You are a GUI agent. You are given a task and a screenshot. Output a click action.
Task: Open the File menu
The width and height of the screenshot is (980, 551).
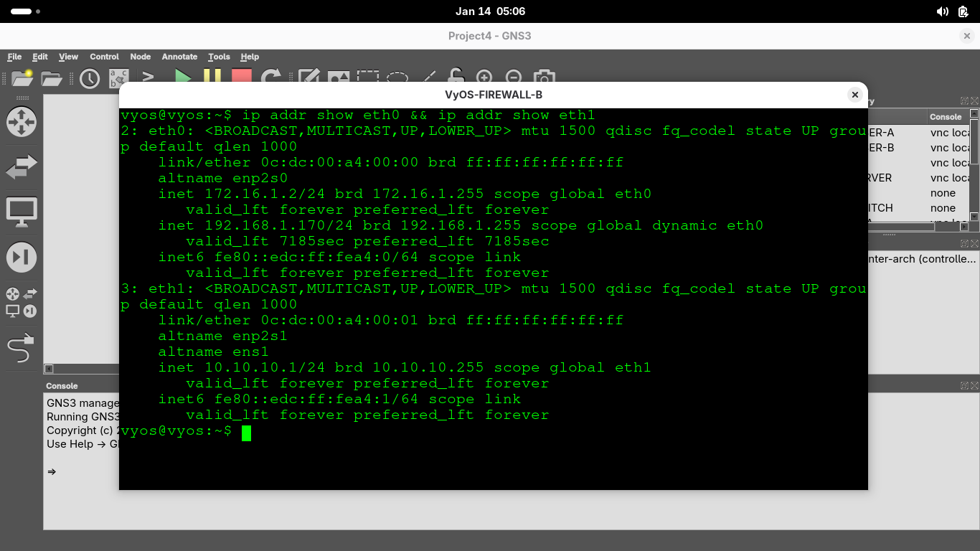pyautogui.click(x=14, y=57)
